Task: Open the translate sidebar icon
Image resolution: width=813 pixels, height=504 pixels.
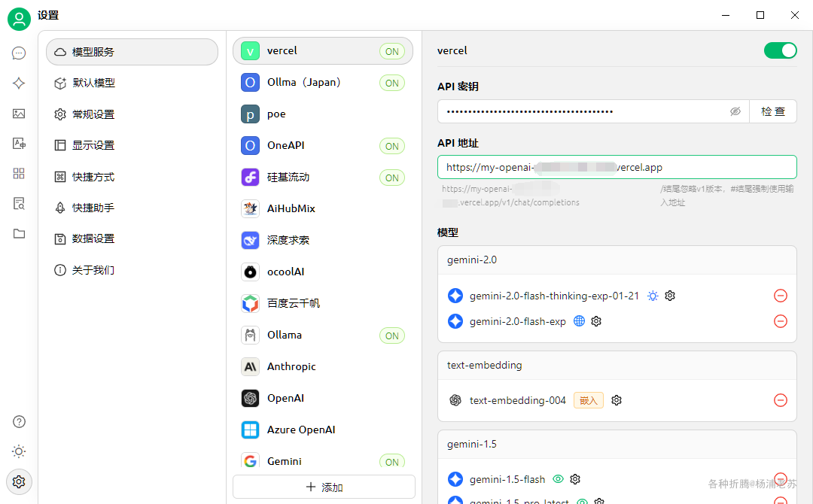Action: pyautogui.click(x=19, y=144)
